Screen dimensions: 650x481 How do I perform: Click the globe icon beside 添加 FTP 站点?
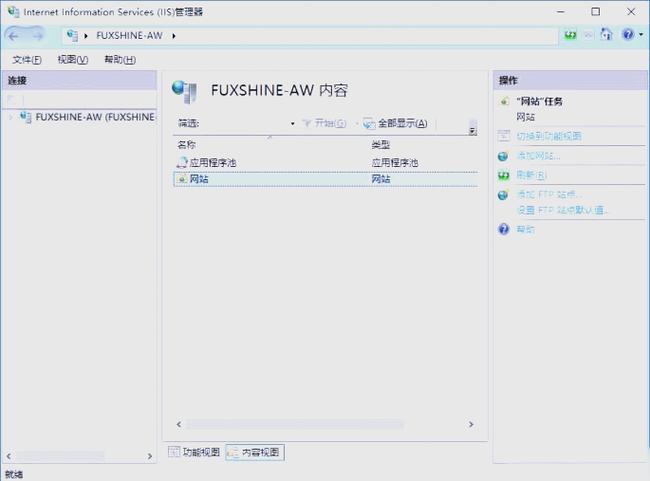tap(503, 195)
